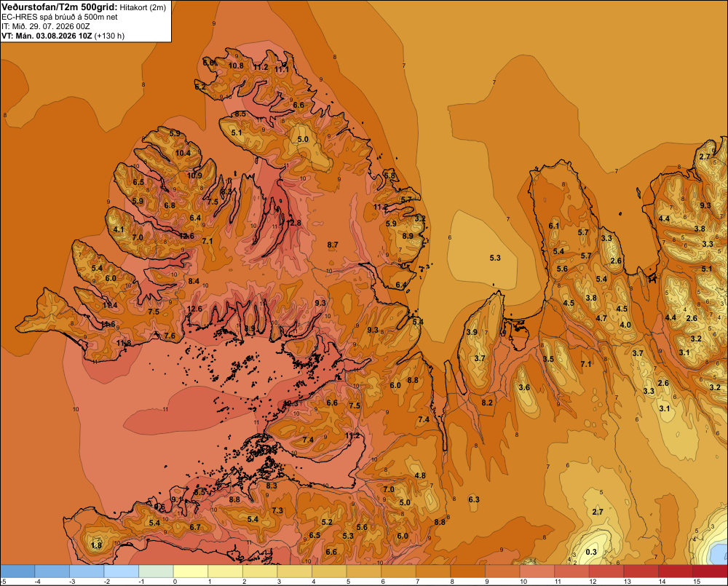Click the dark red legend swatch between 14 and 15
Image resolution: width=728 pixels, height=586 pixels.
(x=675, y=571)
